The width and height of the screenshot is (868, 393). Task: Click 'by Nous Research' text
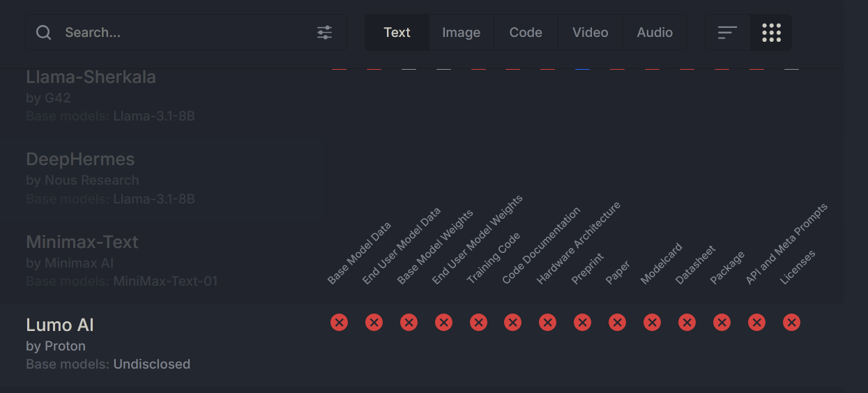pyautogui.click(x=82, y=180)
